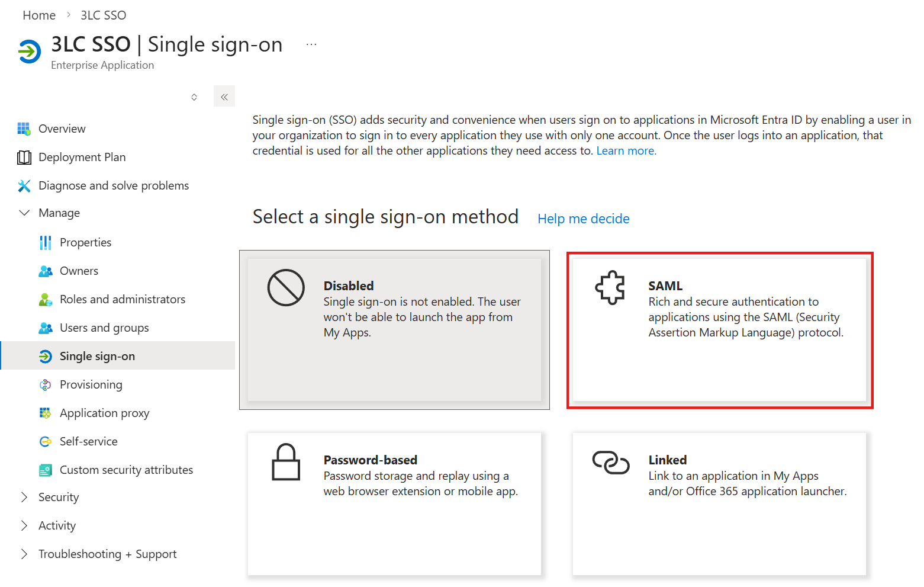
Task: Click the Activity section label
Action: point(57,525)
